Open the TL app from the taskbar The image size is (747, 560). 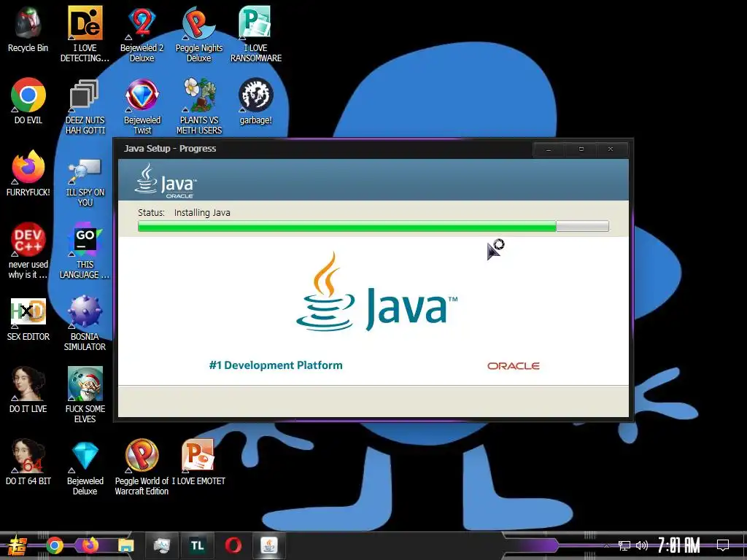(x=197, y=545)
